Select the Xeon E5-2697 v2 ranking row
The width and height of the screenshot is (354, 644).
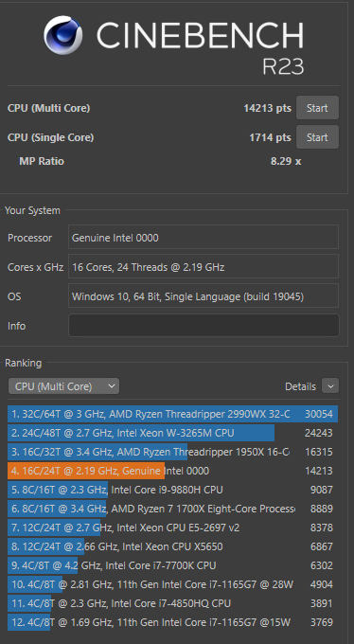173,528
